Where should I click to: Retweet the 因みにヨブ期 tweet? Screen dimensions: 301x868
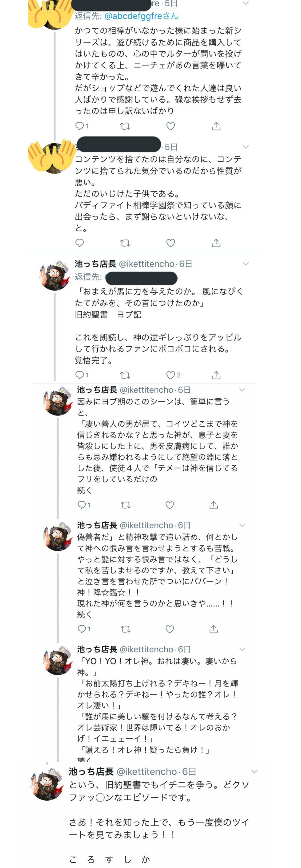[x=126, y=505]
